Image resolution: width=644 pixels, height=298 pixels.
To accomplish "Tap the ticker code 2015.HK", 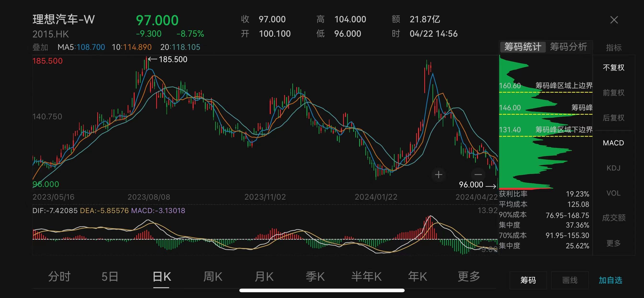I will click(x=51, y=34).
